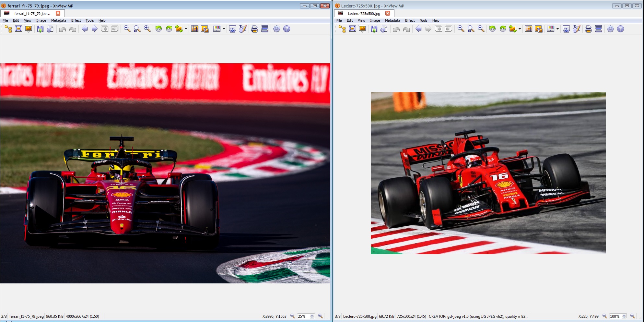Toggle fullscreen view in the Leclerc window
This screenshot has width=644, height=322.
352,29
